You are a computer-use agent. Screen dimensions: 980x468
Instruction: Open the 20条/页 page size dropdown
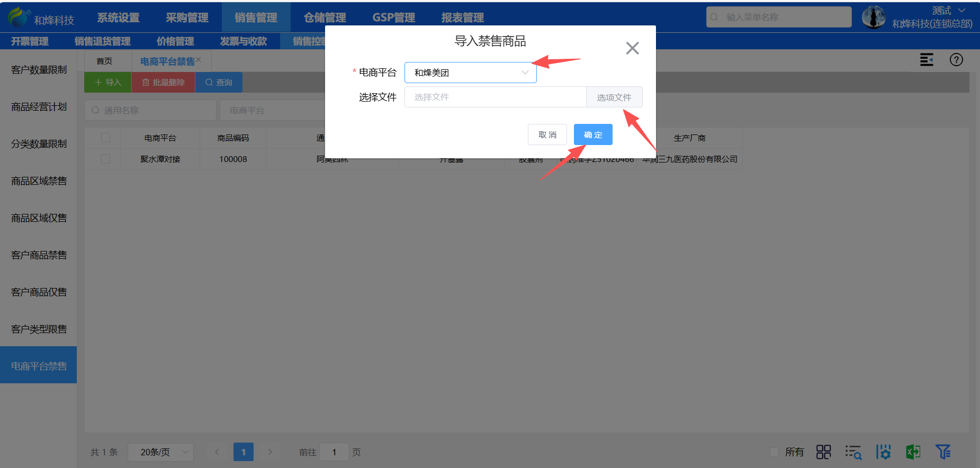[160, 452]
